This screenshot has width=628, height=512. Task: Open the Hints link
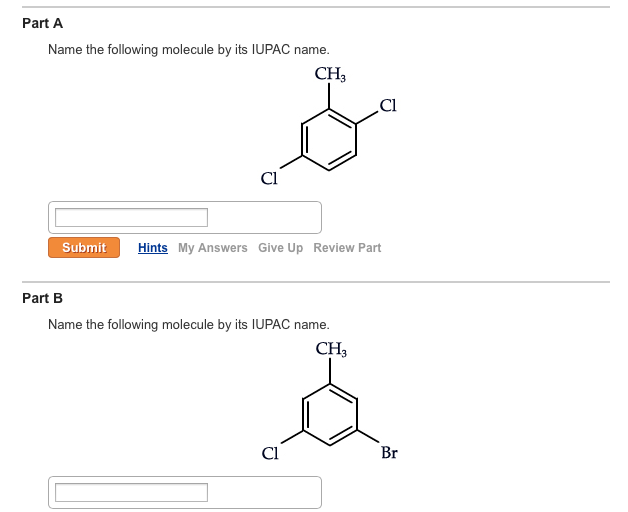(x=153, y=248)
